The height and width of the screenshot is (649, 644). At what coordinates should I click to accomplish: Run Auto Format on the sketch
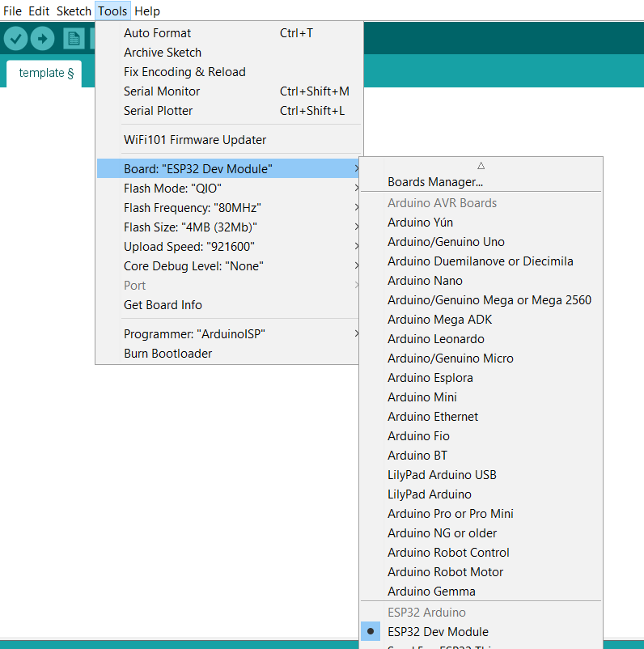tap(157, 33)
